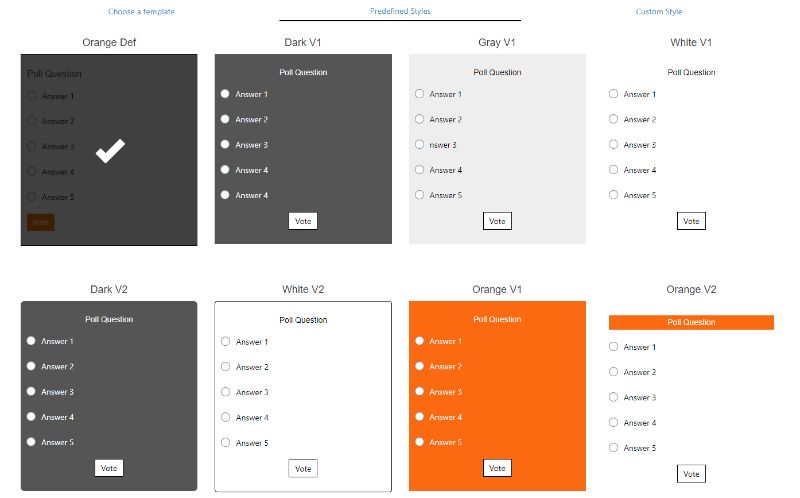This screenshot has height=498, width=800.
Task: Select the Gray V1 style preview
Action: click(497, 149)
